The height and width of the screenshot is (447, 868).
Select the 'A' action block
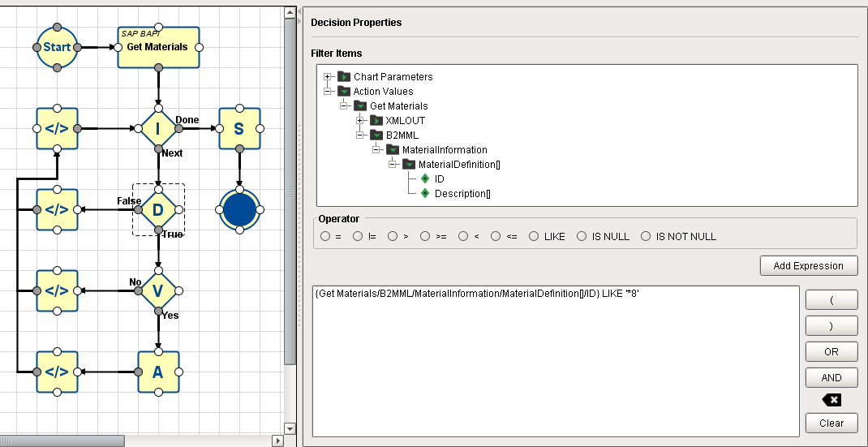tap(158, 372)
